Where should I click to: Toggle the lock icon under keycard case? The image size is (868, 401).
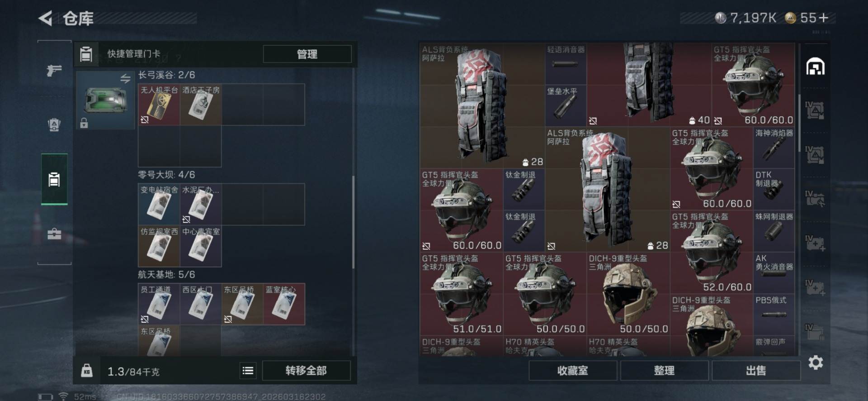pyautogui.click(x=84, y=123)
